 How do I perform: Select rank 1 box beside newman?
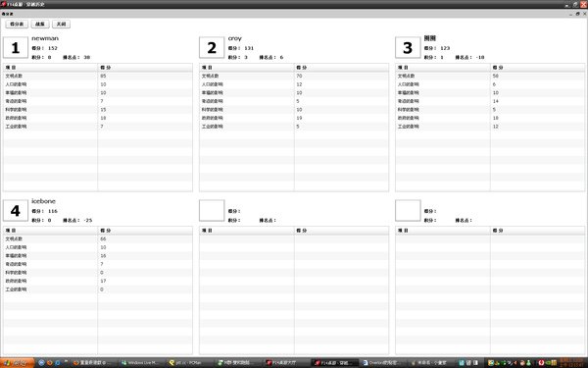[16, 48]
